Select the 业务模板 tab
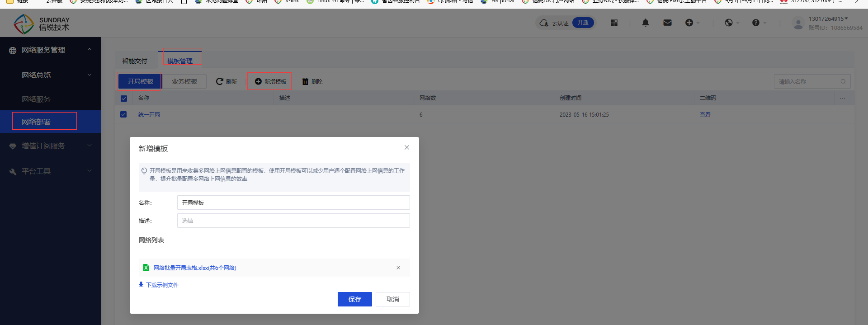The image size is (868, 325). click(x=184, y=81)
